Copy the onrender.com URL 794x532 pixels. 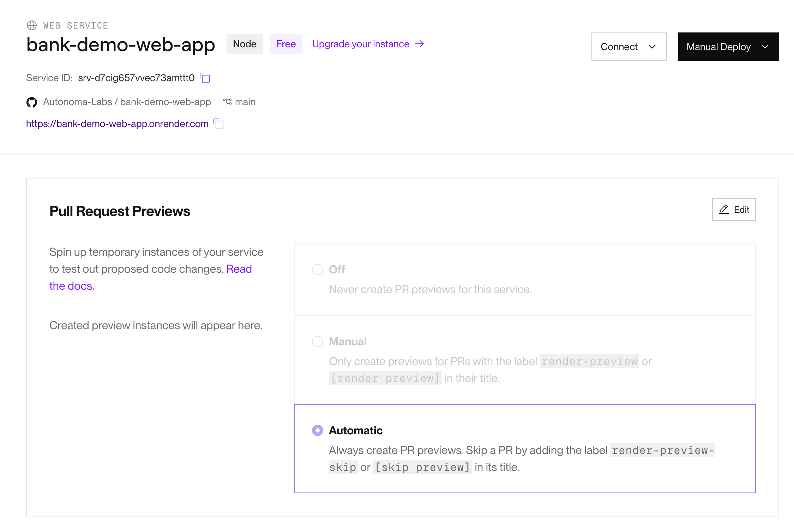(219, 124)
